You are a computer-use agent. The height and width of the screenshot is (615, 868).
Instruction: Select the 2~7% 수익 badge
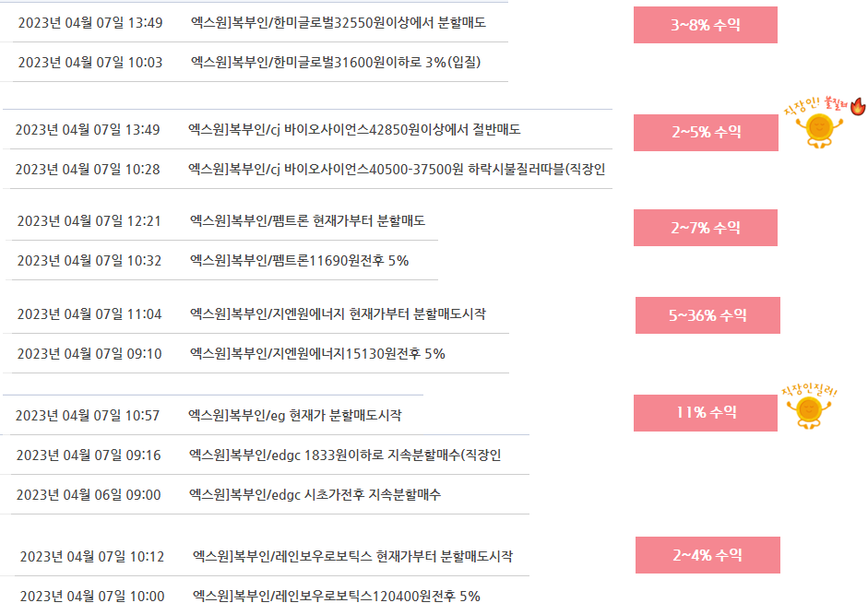(x=706, y=228)
